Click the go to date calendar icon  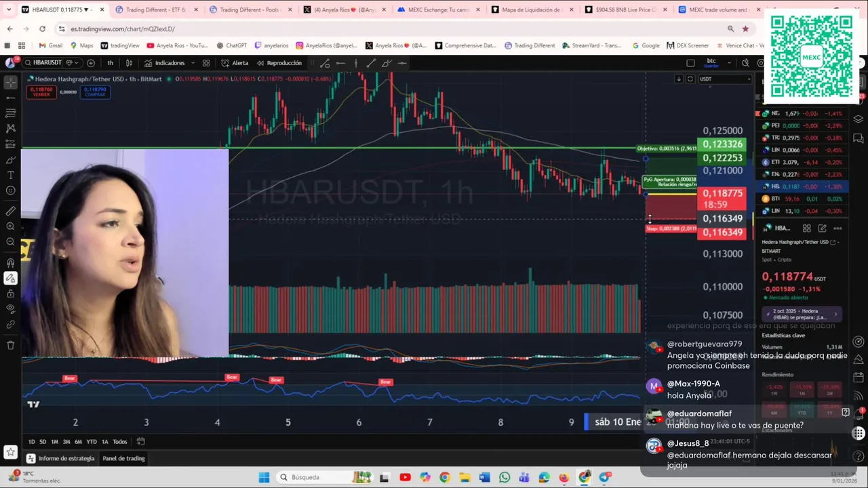(x=140, y=442)
